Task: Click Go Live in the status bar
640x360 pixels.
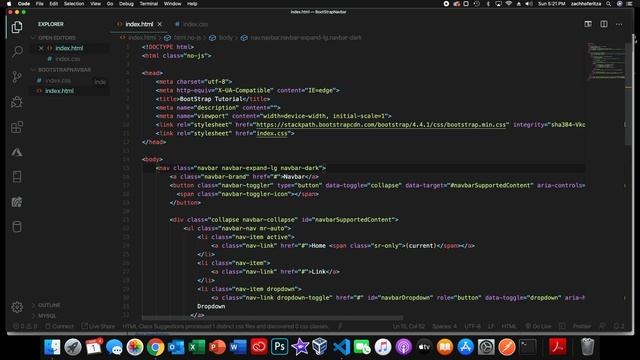Action: tap(538, 327)
